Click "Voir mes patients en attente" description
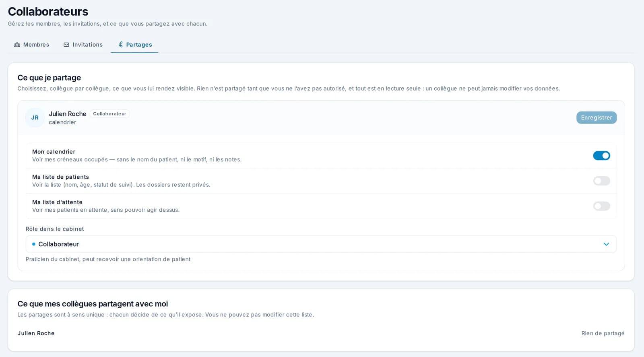 coord(106,210)
